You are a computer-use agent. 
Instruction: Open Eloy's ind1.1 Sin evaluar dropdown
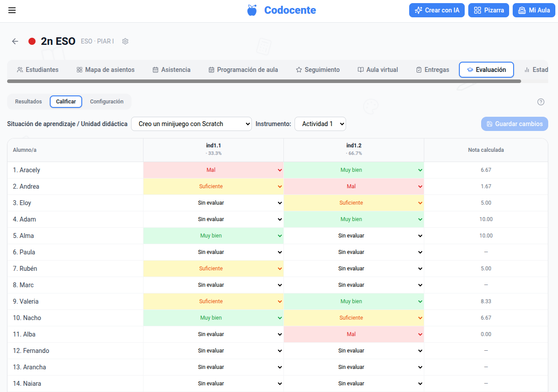[x=213, y=203]
